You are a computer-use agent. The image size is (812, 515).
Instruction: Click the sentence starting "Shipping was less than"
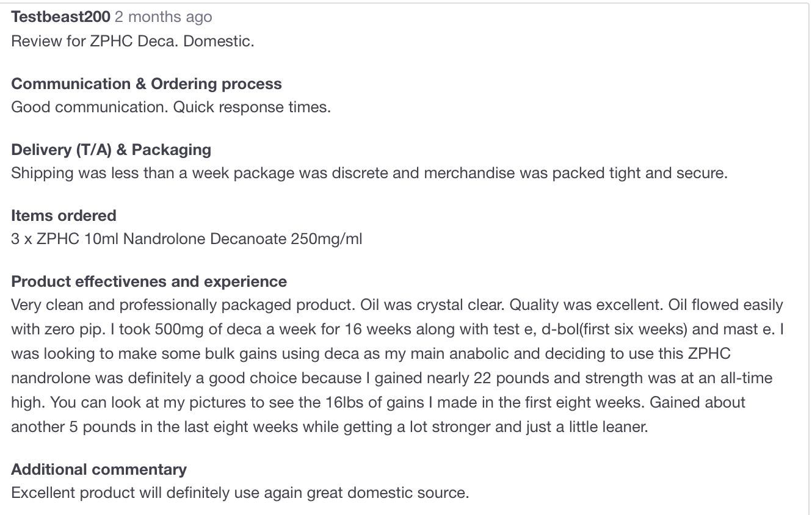coord(369,173)
